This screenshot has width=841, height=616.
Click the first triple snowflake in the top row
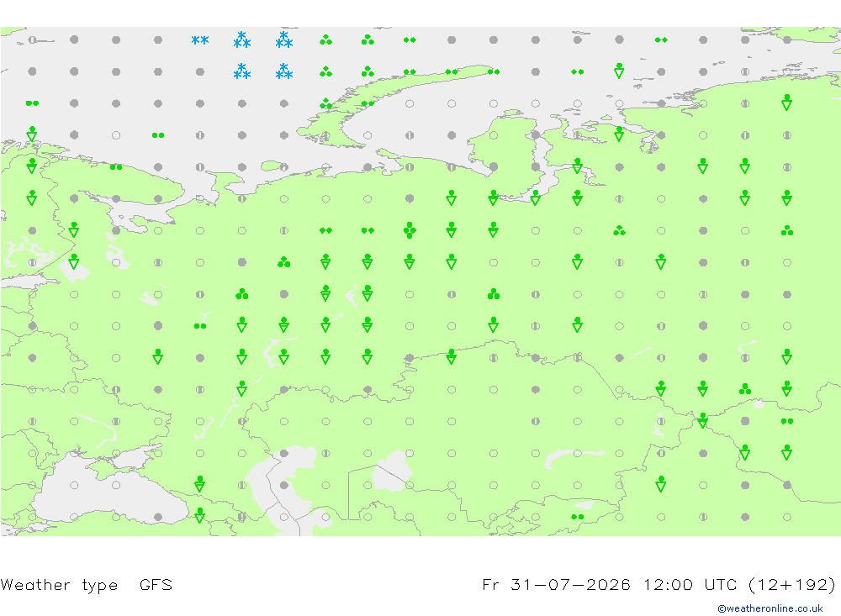click(x=242, y=39)
